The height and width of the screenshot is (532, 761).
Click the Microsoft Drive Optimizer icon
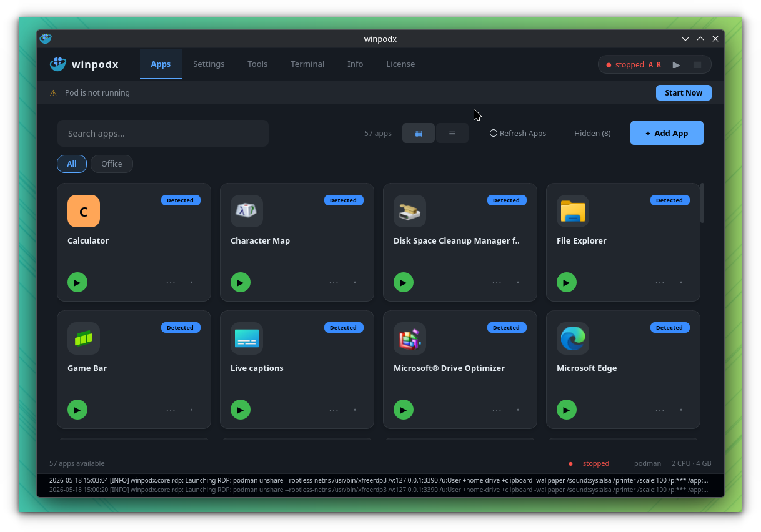tap(410, 338)
